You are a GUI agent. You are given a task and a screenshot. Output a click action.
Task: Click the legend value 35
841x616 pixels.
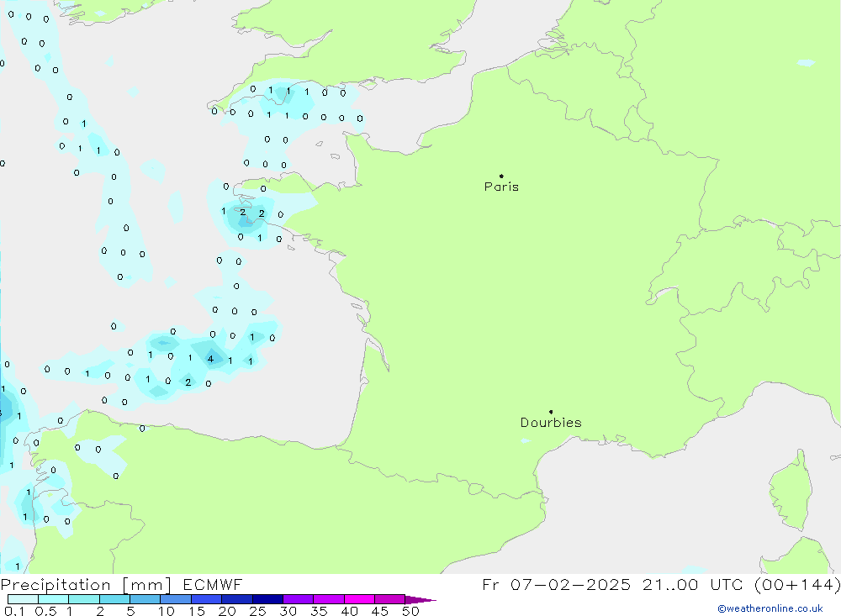[319, 611]
